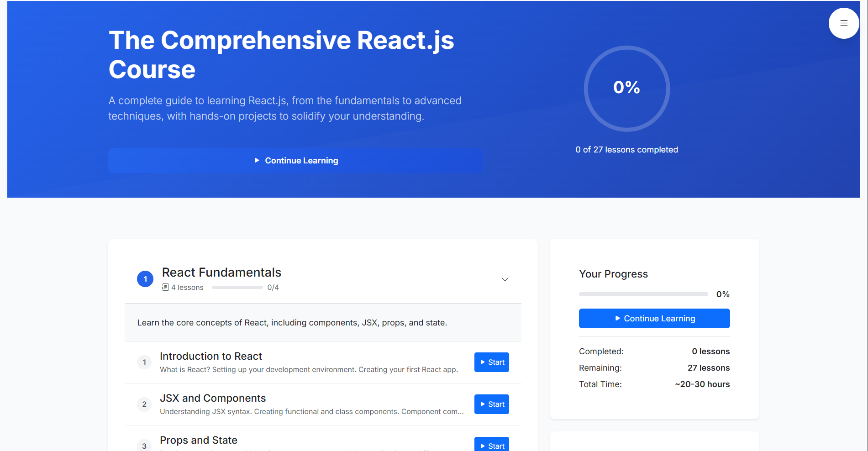Image resolution: width=868 pixels, height=451 pixels.
Task: Start the JSX and Components lesson
Action: 492,404
